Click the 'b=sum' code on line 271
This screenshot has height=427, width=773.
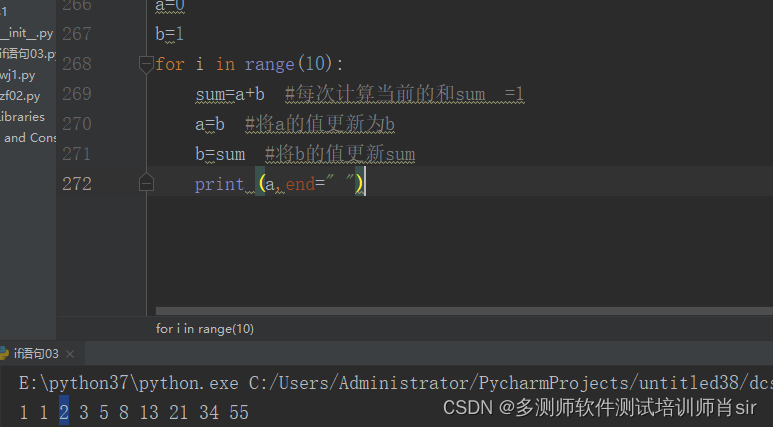click(220, 154)
